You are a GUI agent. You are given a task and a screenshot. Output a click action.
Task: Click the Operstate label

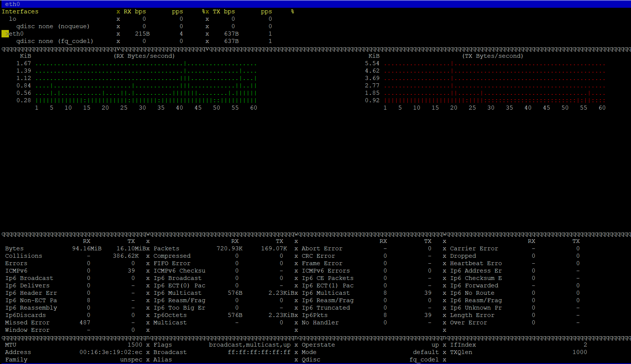[x=318, y=345]
